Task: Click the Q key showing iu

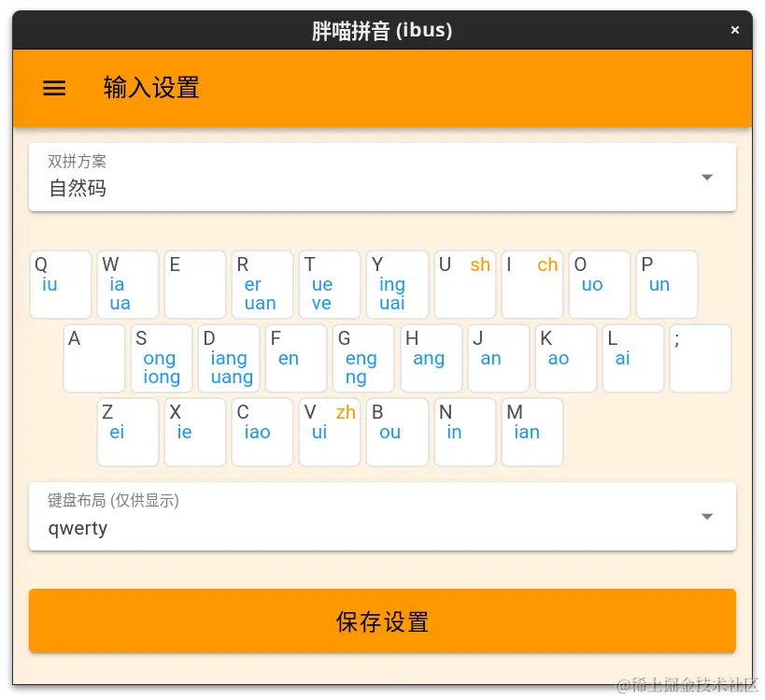Action: (x=60, y=284)
